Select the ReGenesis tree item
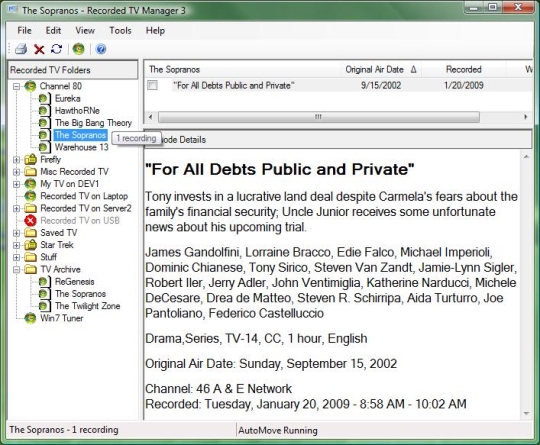 click(75, 282)
